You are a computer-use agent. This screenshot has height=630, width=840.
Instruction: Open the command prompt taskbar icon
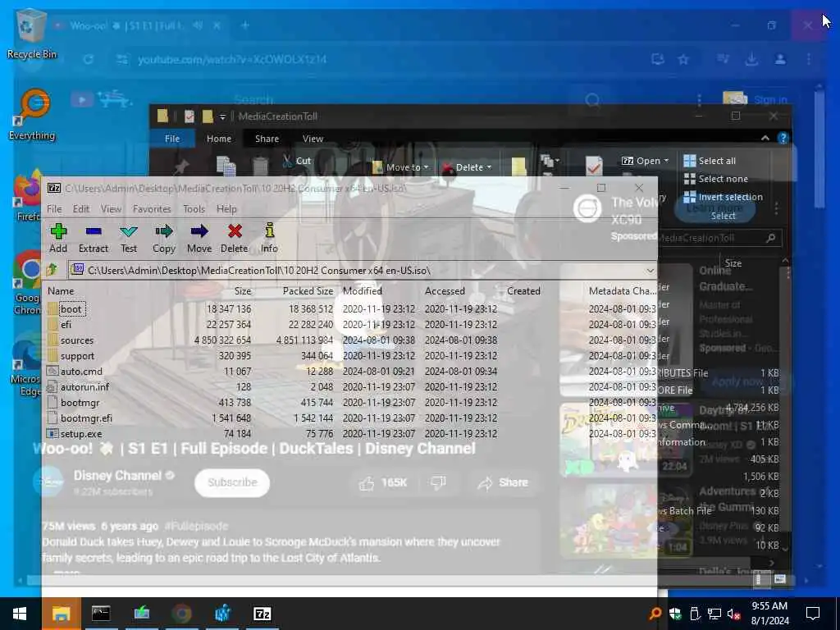[101, 614]
